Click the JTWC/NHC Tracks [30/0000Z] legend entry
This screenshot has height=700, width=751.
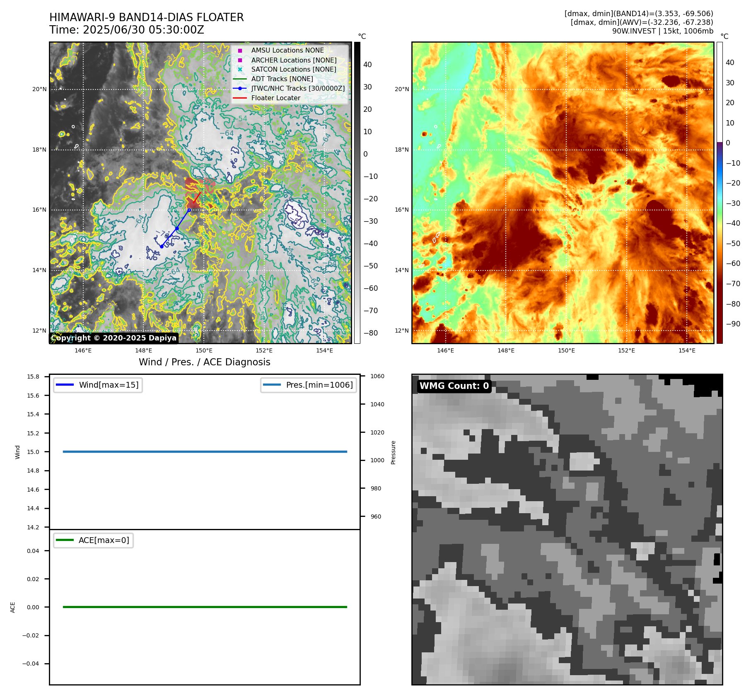click(298, 88)
